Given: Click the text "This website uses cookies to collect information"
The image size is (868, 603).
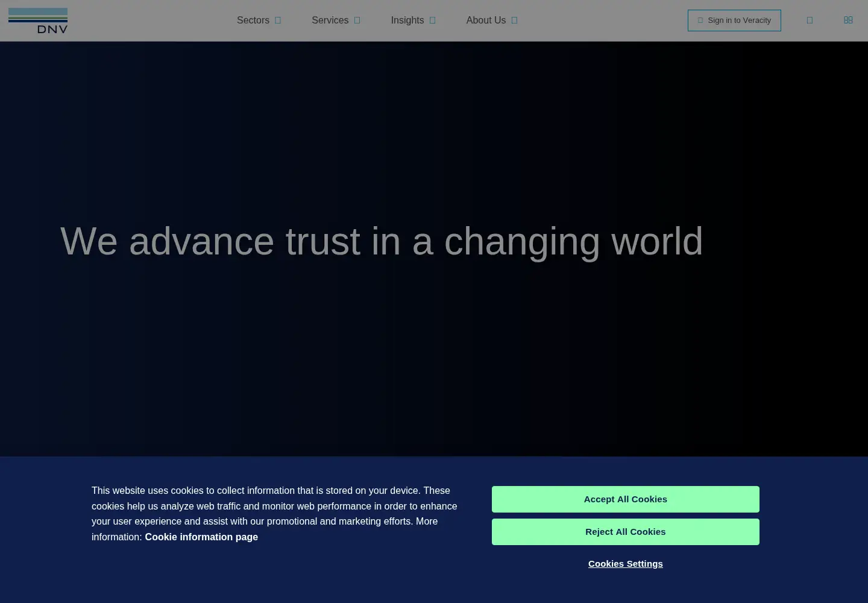Looking at the screenshot, I should [193, 491].
